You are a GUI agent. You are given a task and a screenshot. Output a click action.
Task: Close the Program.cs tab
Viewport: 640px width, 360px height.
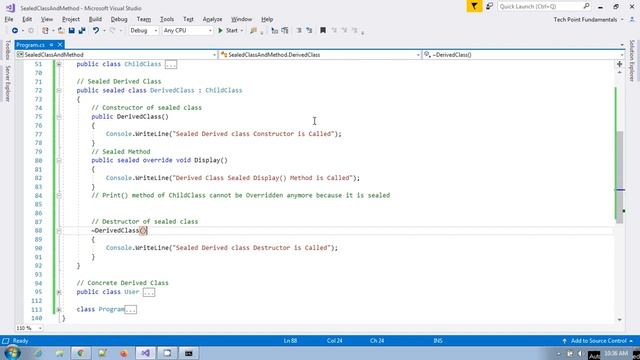click(60, 45)
